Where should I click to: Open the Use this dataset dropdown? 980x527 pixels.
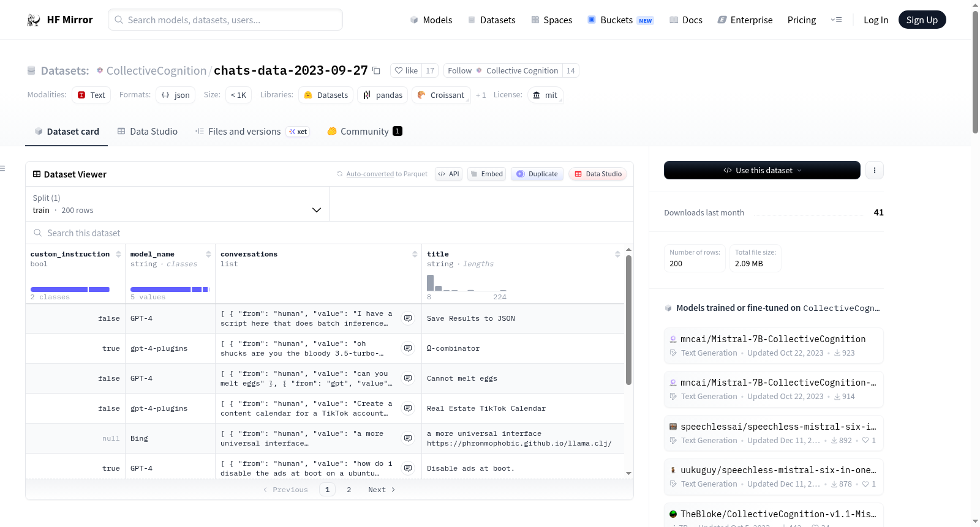pos(762,170)
